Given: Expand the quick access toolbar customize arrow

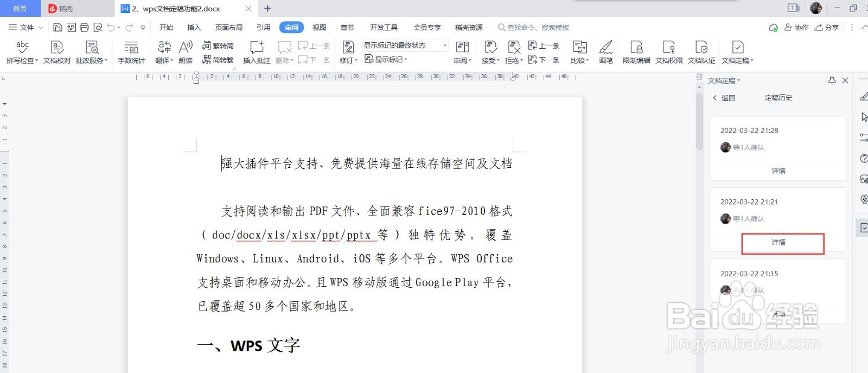Looking at the screenshot, I should [x=143, y=27].
